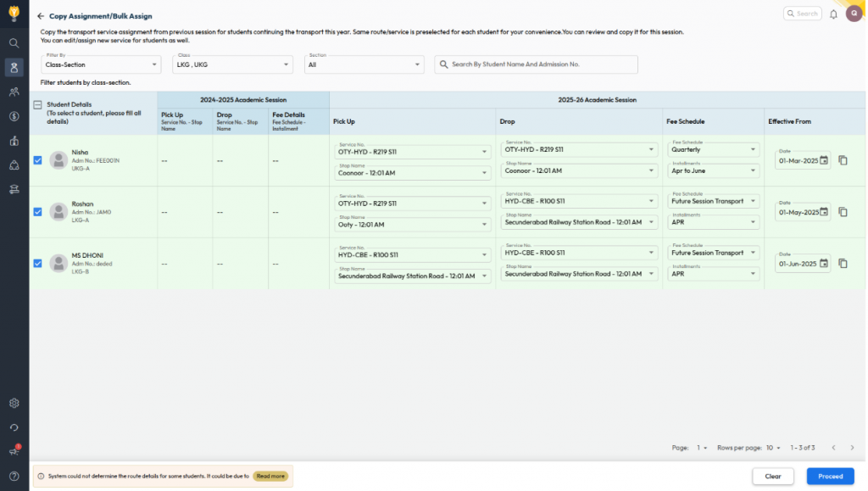The image size is (868, 491).
Task: Toggle the select-all checkbox beside Student Details
Action: (37, 105)
